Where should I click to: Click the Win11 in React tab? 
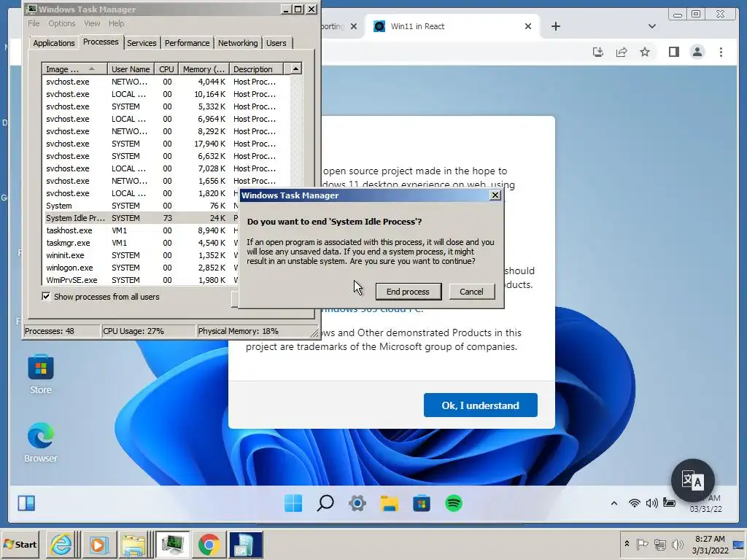tap(452, 26)
